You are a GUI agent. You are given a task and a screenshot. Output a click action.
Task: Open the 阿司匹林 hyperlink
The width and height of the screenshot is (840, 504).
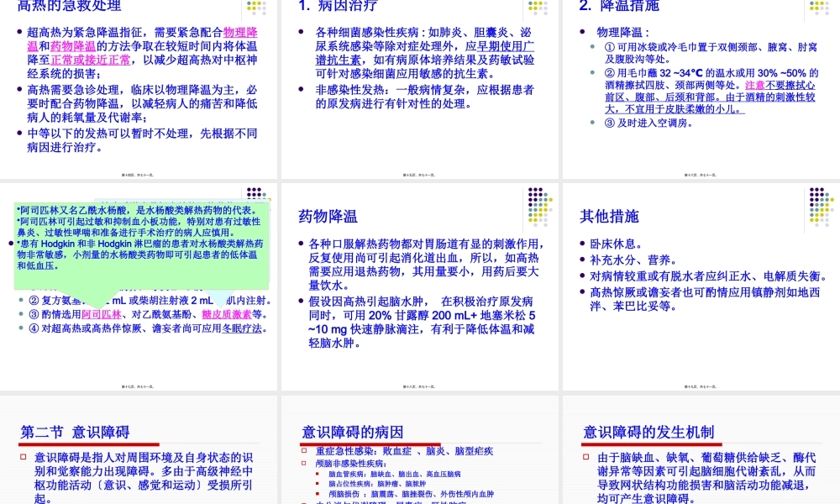coord(100,314)
